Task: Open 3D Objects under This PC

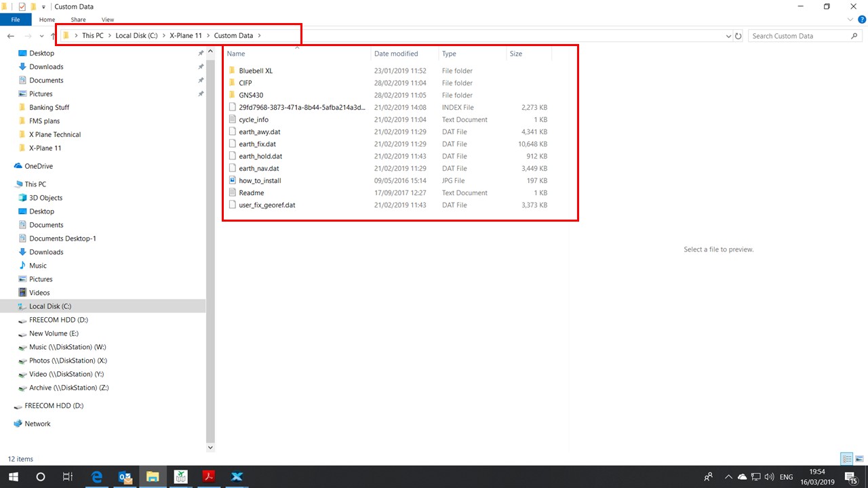Action: [x=45, y=198]
